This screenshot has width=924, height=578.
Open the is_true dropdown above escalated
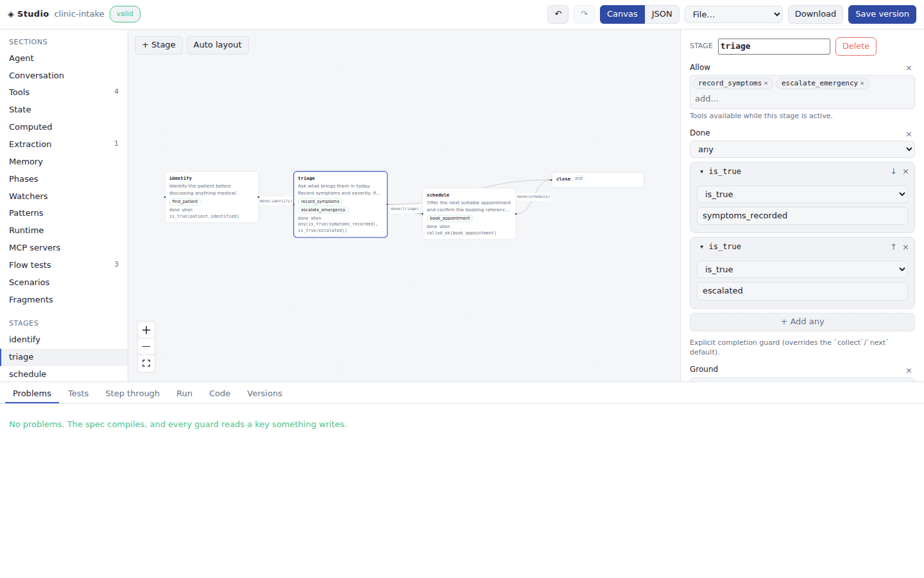point(802,270)
